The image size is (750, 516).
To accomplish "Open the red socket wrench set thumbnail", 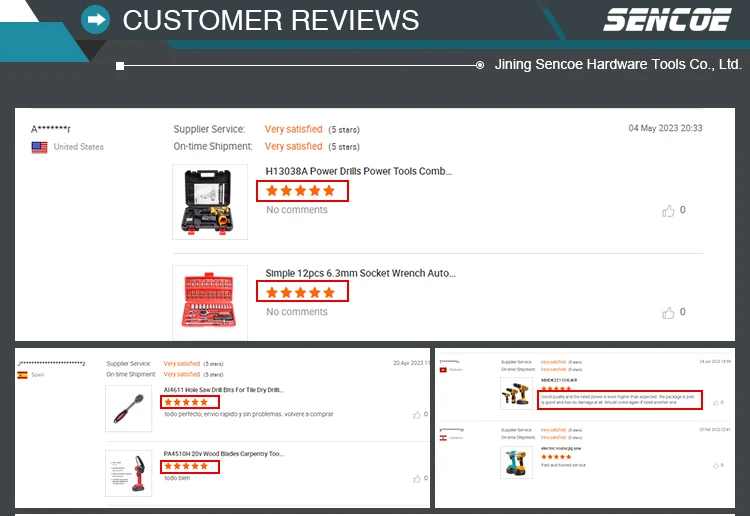I will [210, 302].
